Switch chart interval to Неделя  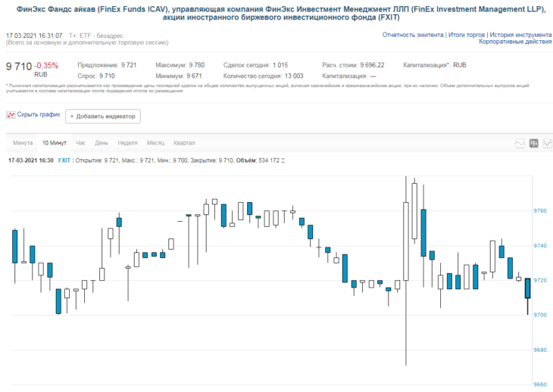(x=127, y=143)
